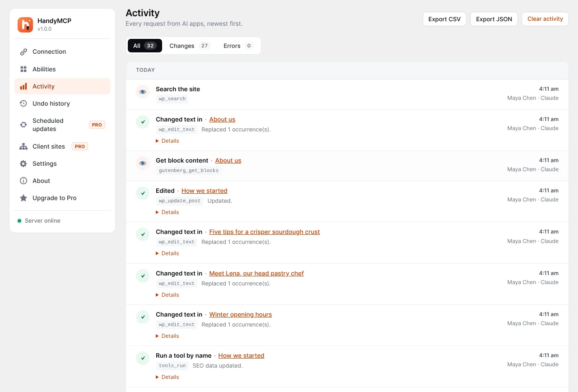This screenshot has height=392, width=578.
Task: Expand Details under Edited How we started
Action: [168, 212]
